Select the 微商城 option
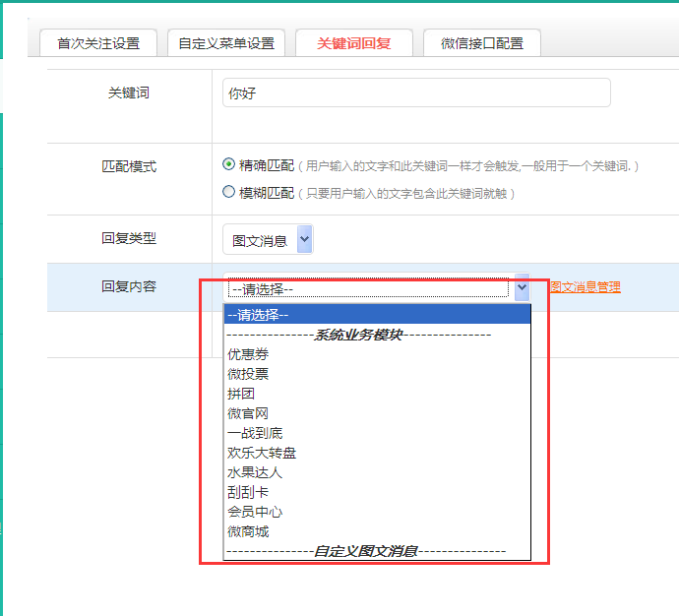The height and width of the screenshot is (616, 679). (x=248, y=531)
